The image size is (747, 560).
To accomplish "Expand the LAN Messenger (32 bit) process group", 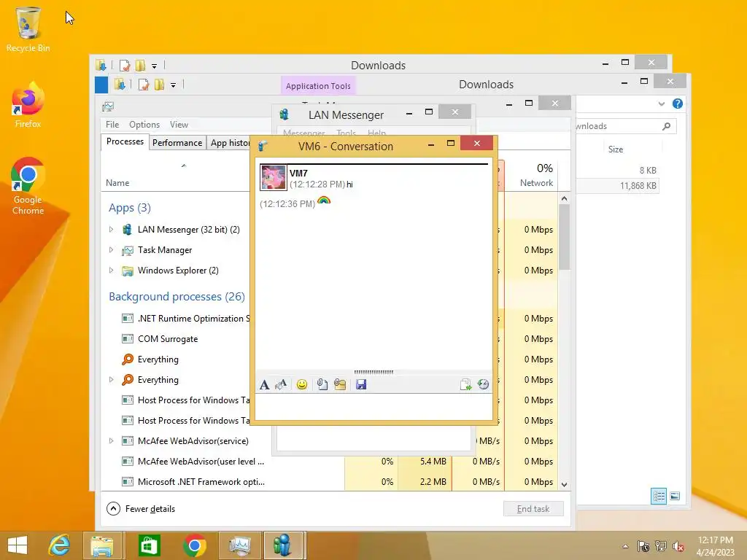I will (111, 230).
